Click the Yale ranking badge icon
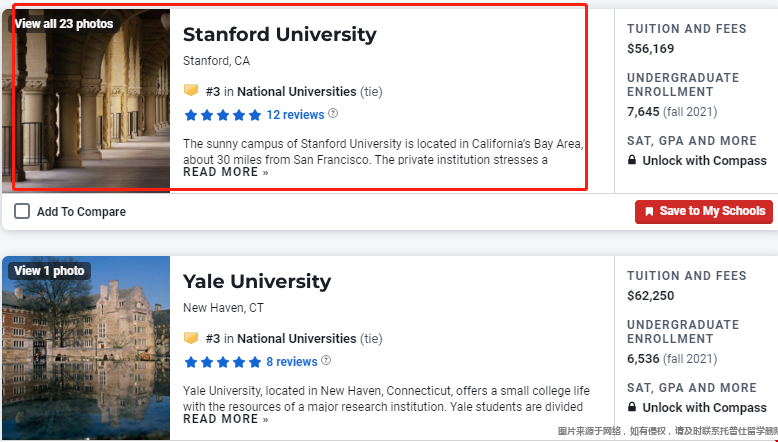778x442 pixels. click(x=191, y=338)
